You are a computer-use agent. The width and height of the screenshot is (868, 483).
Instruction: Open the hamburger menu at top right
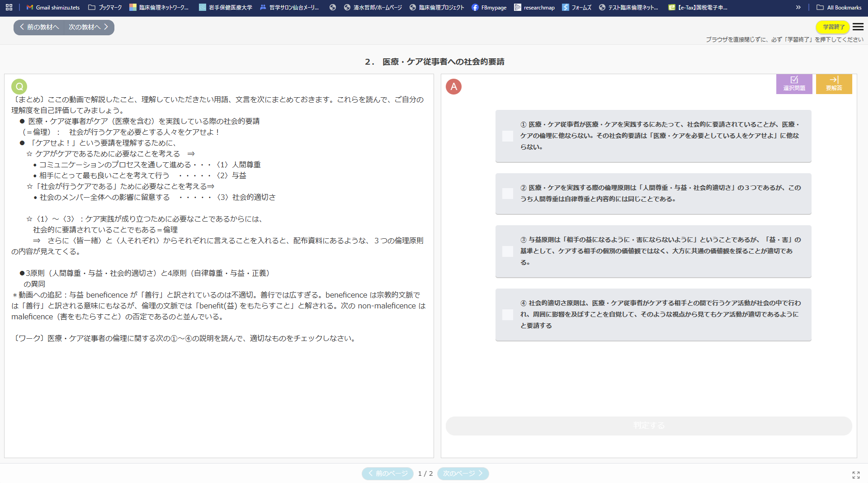pyautogui.click(x=859, y=27)
